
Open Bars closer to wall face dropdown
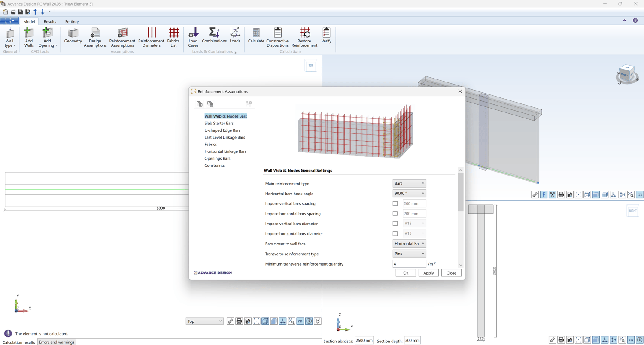click(410, 244)
